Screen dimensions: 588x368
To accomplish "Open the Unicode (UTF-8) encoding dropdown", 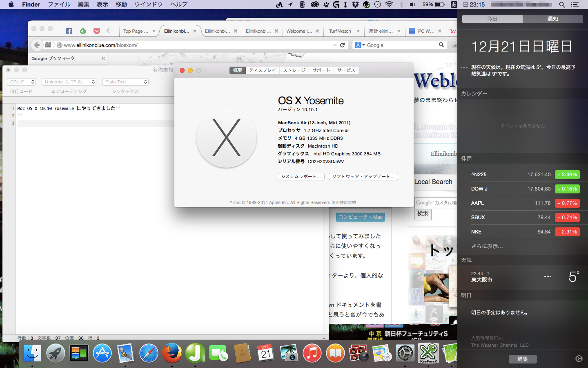I will click(x=69, y=82).
